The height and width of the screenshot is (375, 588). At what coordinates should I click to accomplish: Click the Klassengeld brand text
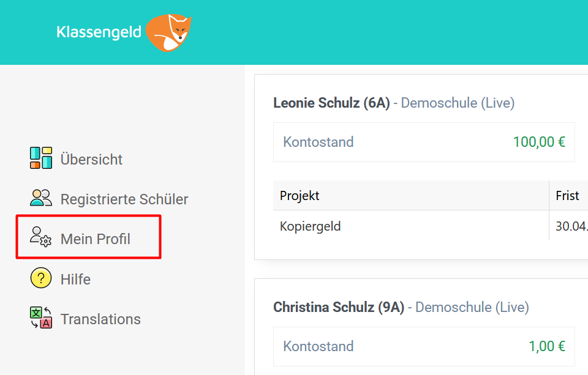(99, 32)
